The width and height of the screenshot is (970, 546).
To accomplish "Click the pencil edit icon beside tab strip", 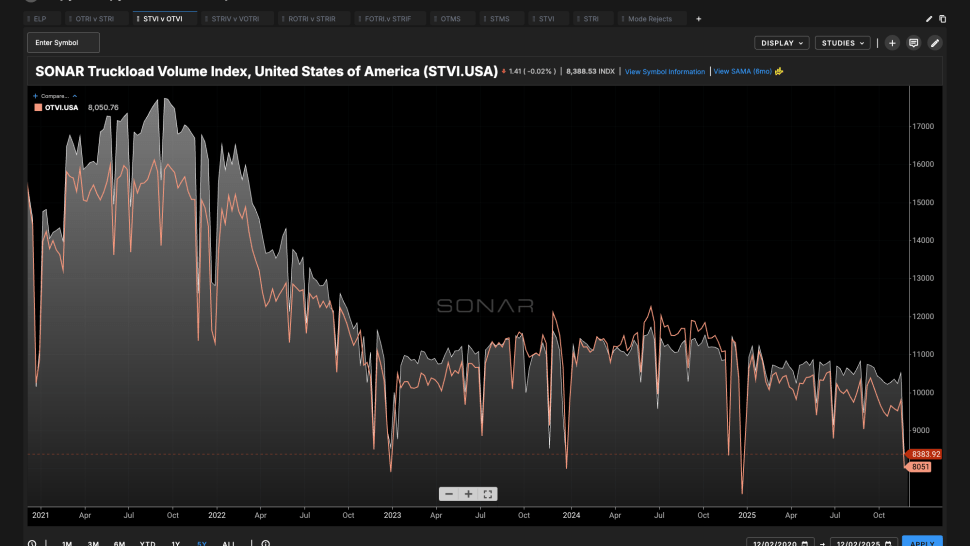I will click(x=929, y=19).
